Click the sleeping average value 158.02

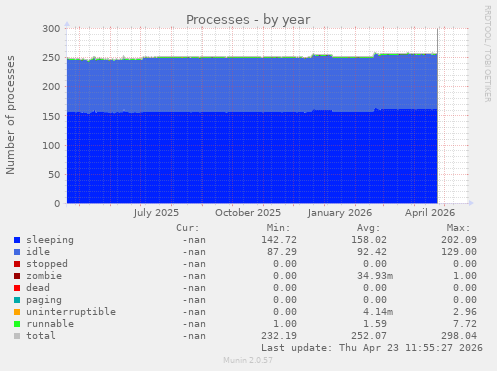pyautogui.click(x=369, y=240)
